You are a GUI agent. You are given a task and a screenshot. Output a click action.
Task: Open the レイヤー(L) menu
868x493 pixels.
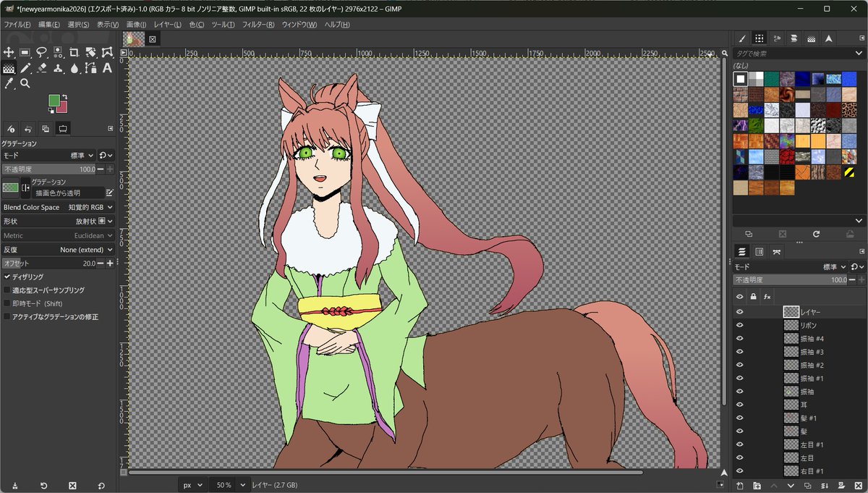[x=168, y=25]
